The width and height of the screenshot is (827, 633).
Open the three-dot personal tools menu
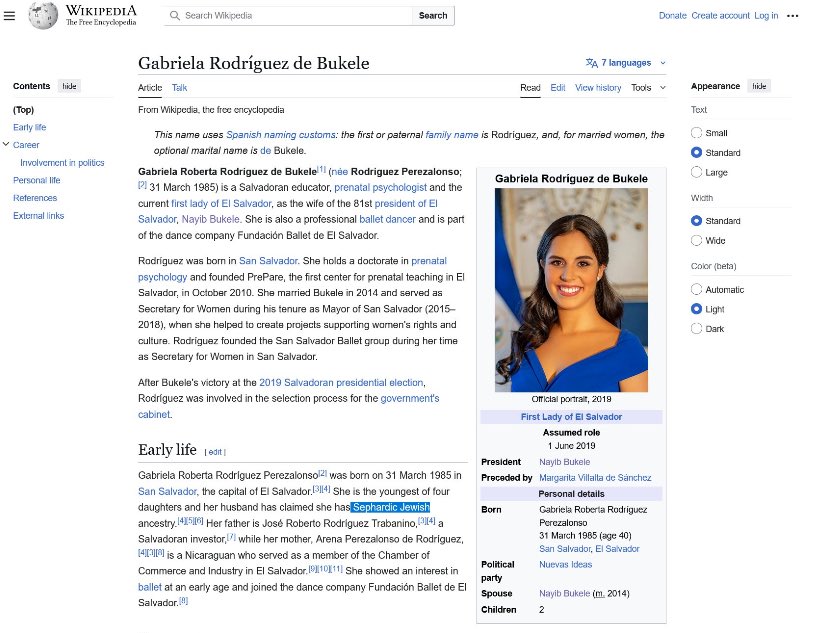coord(793,16)
